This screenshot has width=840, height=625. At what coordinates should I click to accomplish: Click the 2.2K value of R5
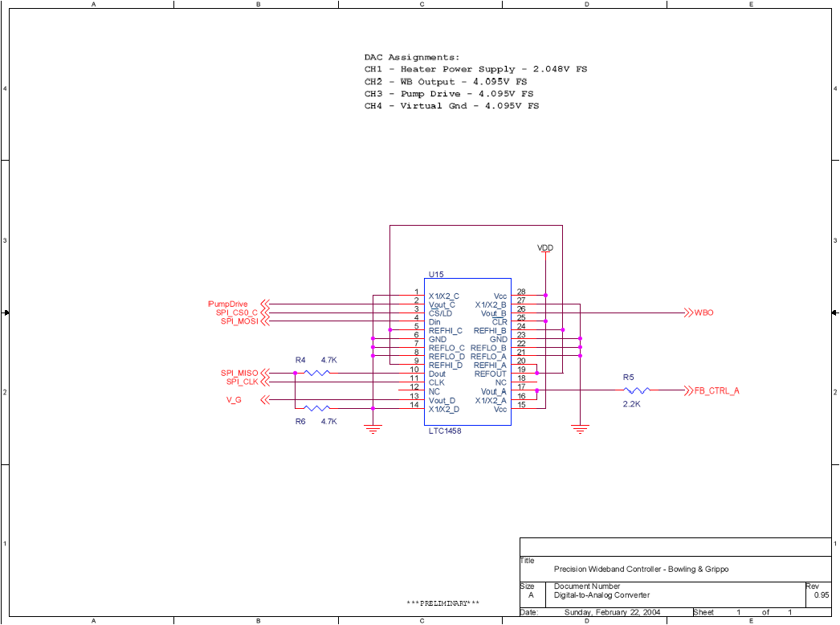click(x=632, y=404)
